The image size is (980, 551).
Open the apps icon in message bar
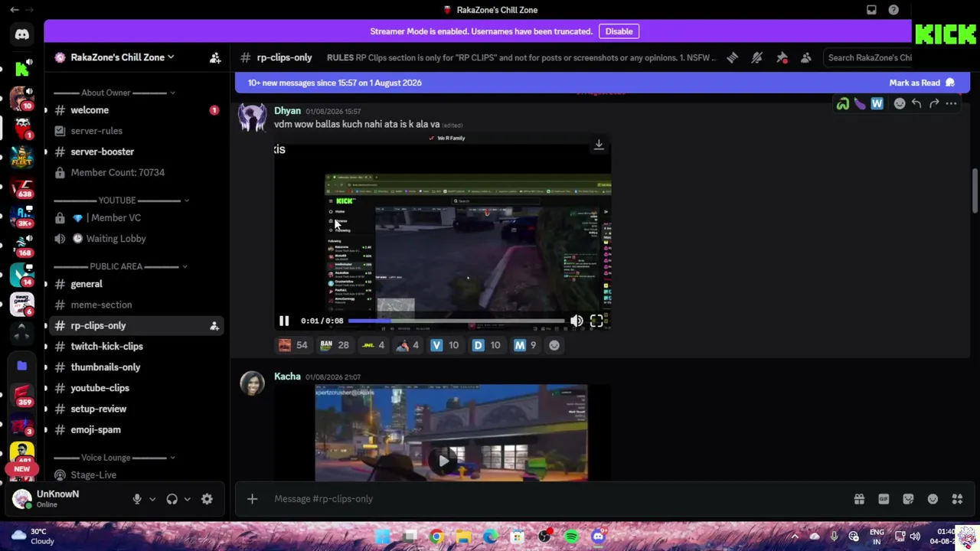957,499
